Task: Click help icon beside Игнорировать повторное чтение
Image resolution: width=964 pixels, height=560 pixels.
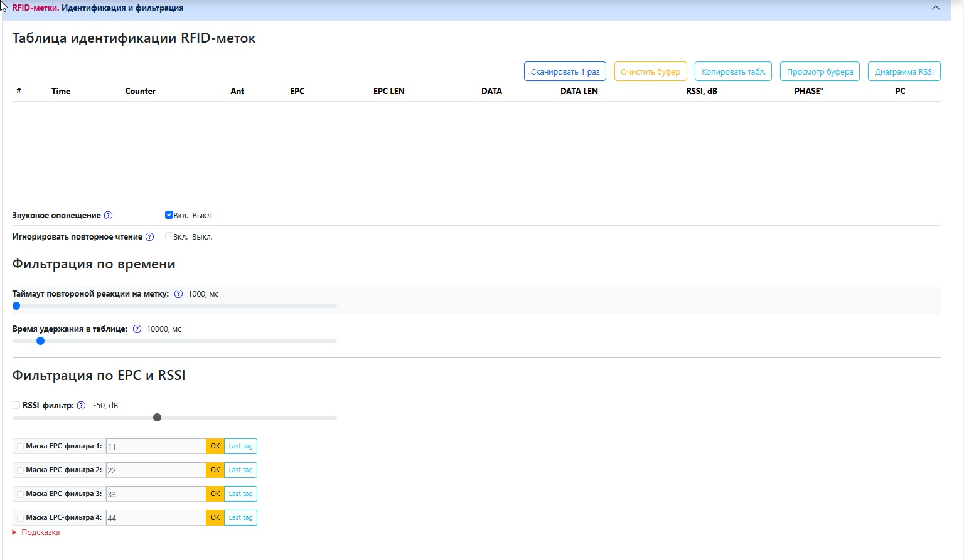Action: click(149, 237)
